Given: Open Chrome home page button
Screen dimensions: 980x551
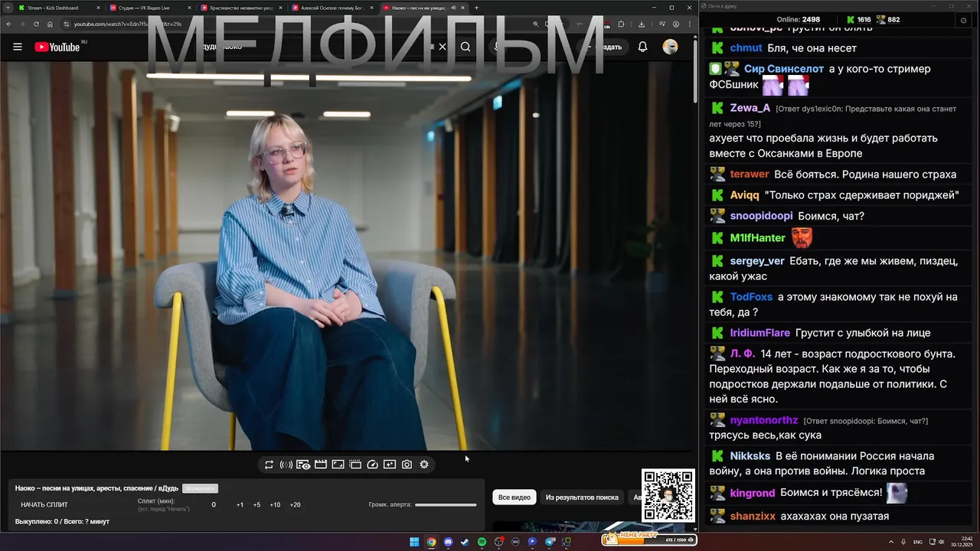Looking at the screenshot, I should tap(51, 24).
